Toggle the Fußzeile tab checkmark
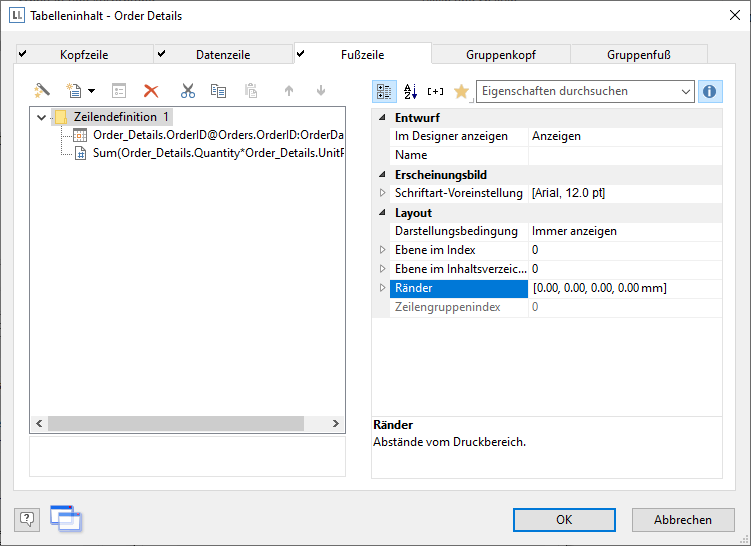 [x=301, y=54]
